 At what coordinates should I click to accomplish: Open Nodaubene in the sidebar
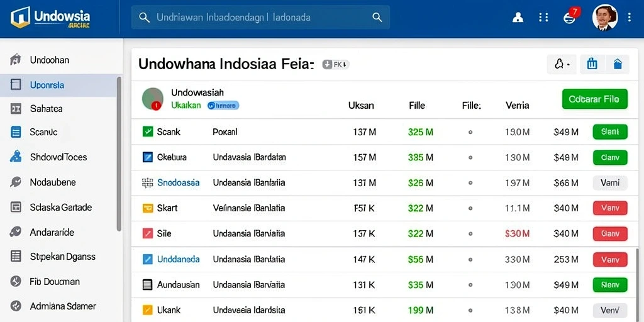[53, 182]
